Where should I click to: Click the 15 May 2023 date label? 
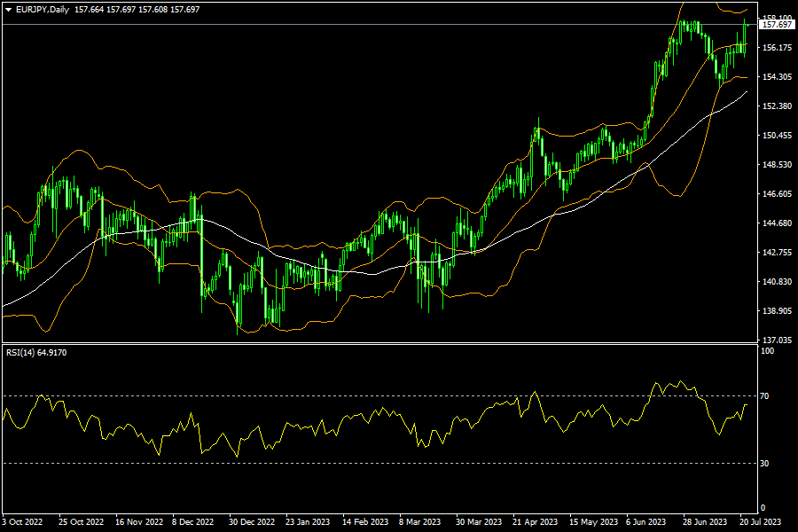coord(593,522)
